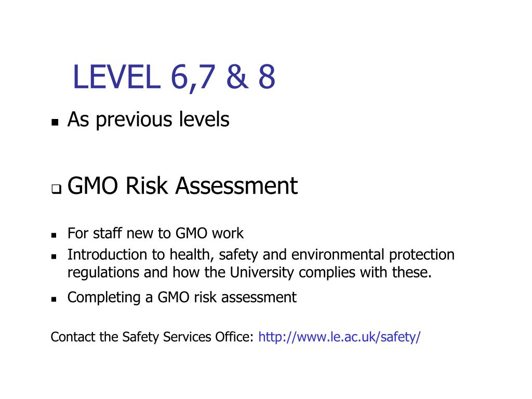Click the word LEVEL in the slide title

point(117,77)
